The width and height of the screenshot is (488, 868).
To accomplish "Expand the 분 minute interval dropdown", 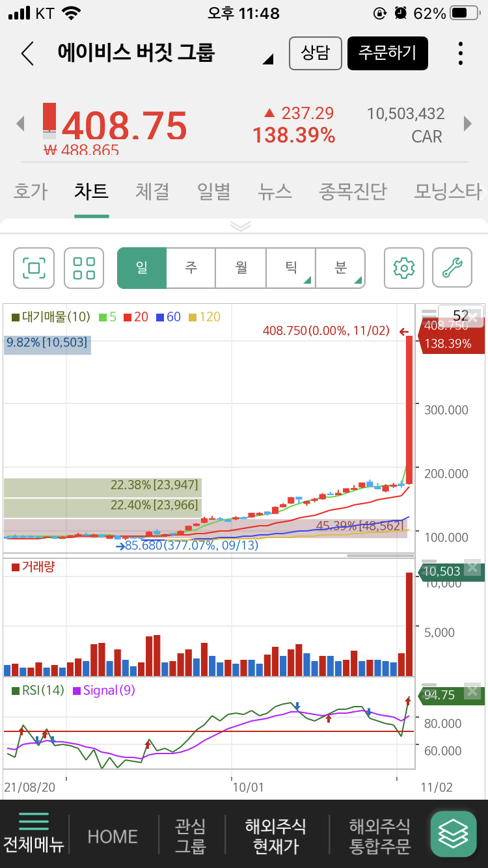I will point(340,268).
